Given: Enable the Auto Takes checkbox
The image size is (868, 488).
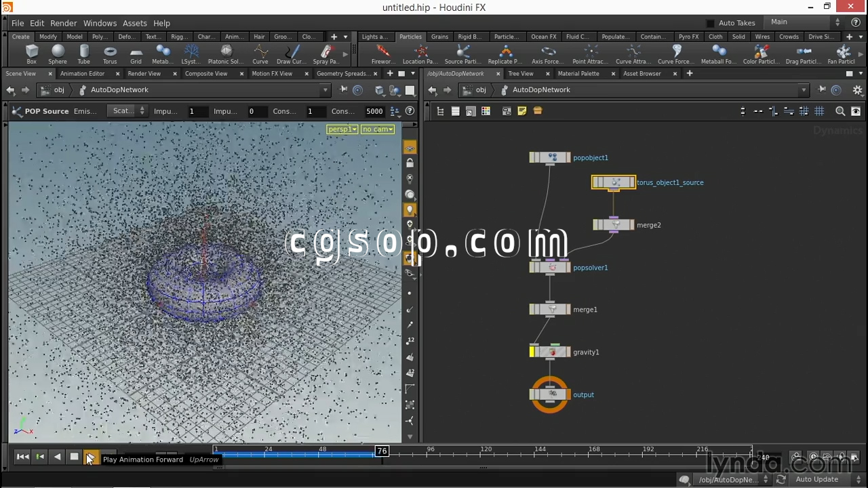Looking at the screenshot, I should (x=710, y=23).
